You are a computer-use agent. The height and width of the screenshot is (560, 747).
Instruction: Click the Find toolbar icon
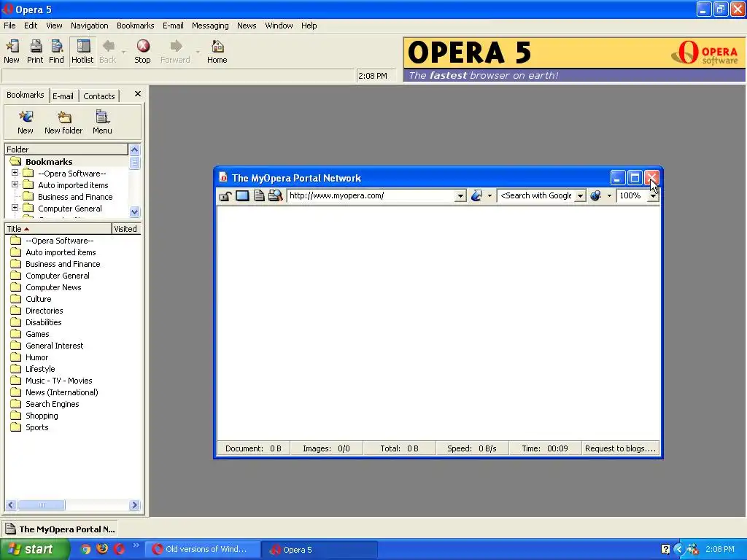(56, 51)
